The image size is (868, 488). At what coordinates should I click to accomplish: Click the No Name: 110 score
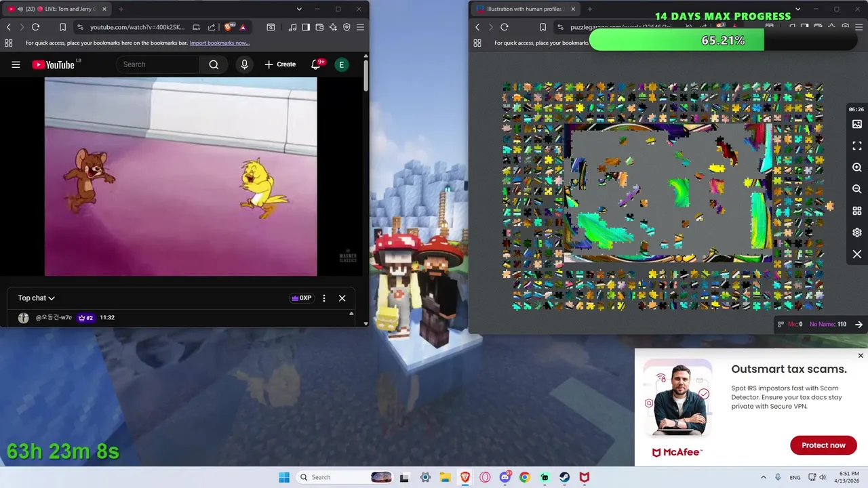[x=828, y=324]
